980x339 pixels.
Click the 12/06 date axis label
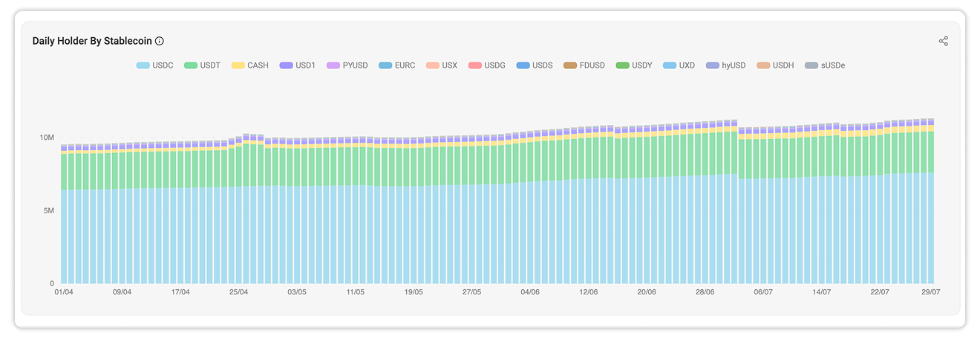589,292
